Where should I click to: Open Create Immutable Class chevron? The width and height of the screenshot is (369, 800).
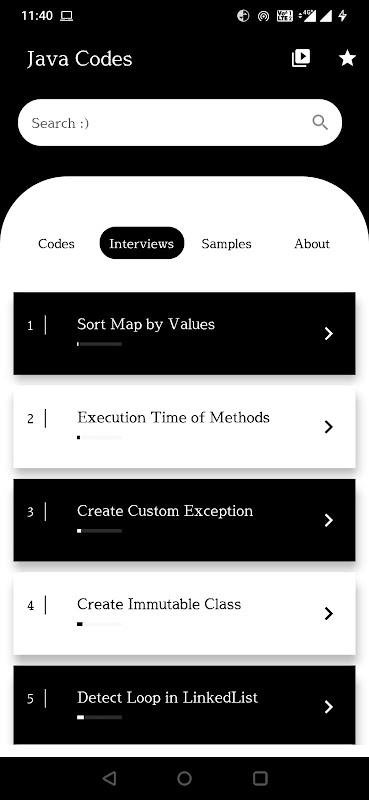coord(329,614)
